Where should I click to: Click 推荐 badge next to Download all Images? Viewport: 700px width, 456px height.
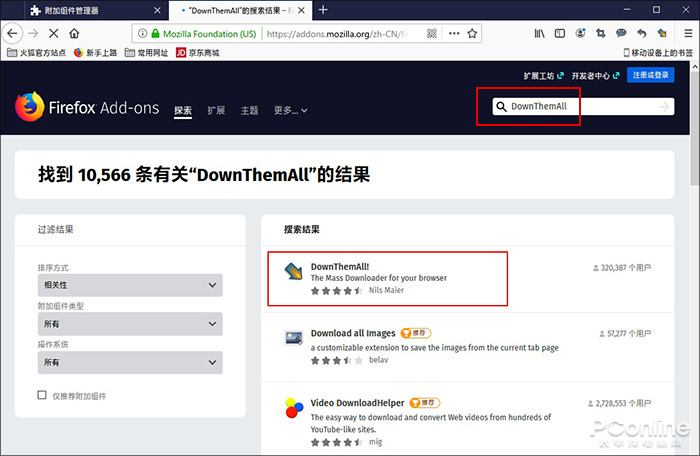[416, 333]
